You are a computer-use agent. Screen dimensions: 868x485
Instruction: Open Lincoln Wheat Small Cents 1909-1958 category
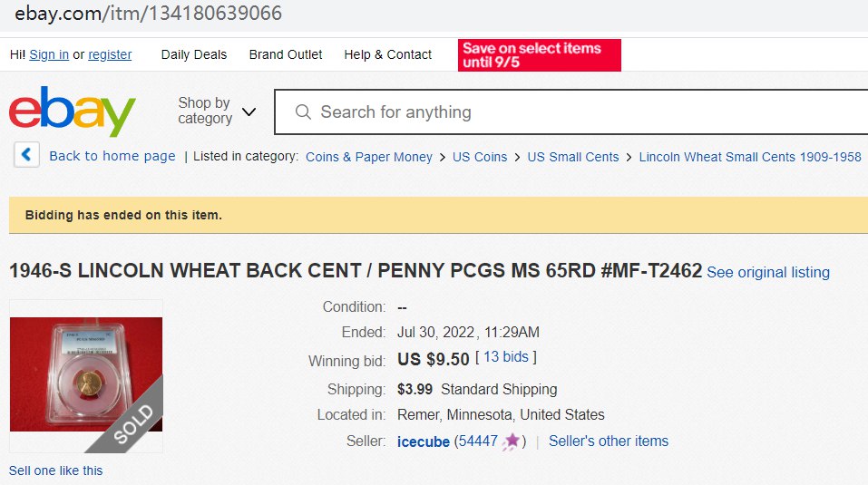750,157
